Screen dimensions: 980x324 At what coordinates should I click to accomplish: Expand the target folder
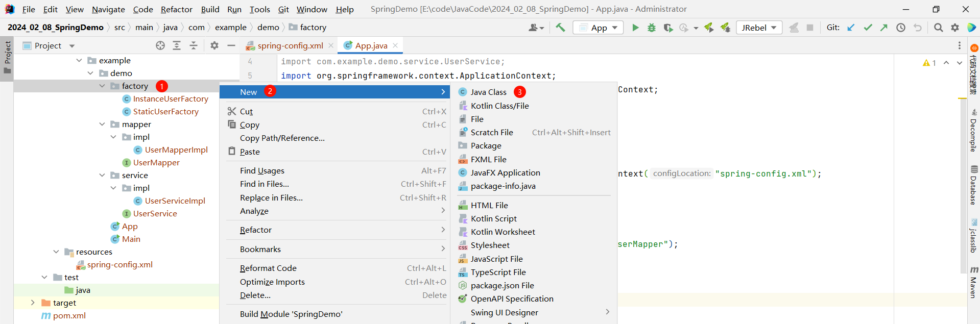pyautogui.click(x=33, y=303)
